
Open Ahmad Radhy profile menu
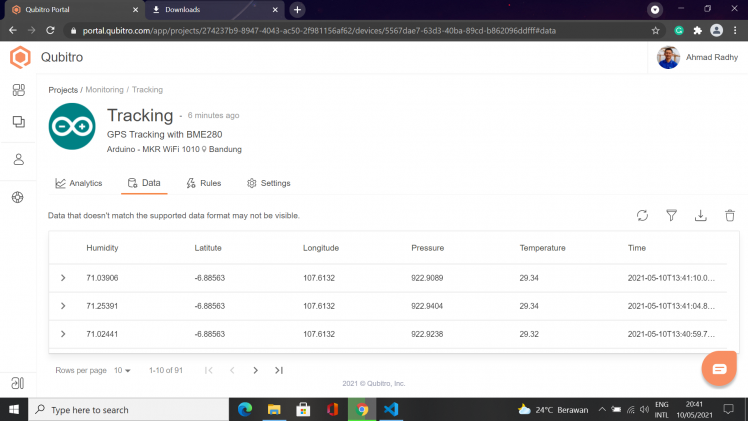tap(697, 57)
